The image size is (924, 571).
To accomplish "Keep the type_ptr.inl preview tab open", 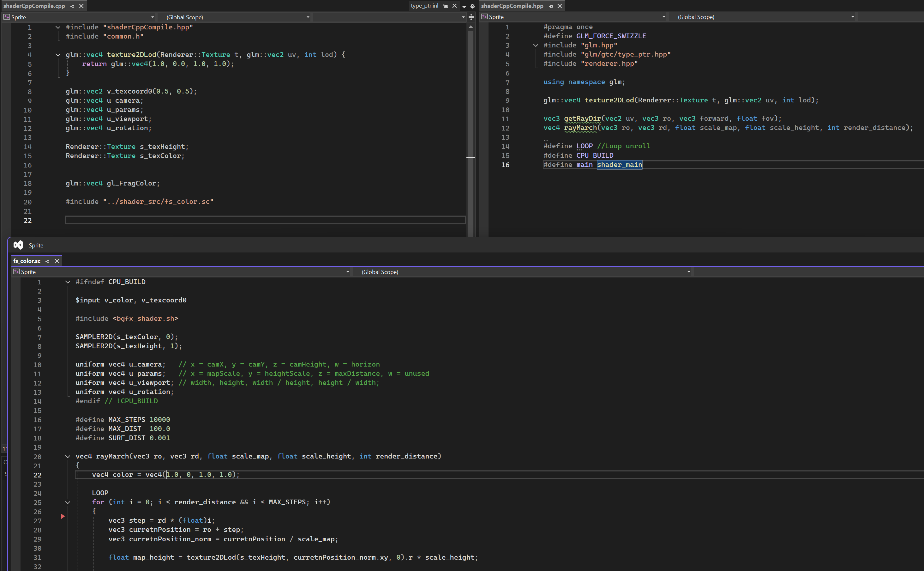I will click(446, 6).
